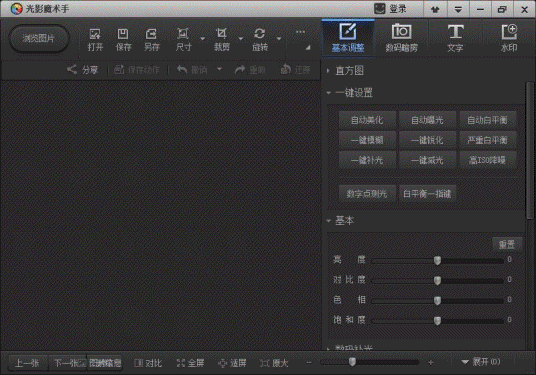Click the 光影魔术手 app logo
This screenshot has width=536, height=375.
click(16, 9)
